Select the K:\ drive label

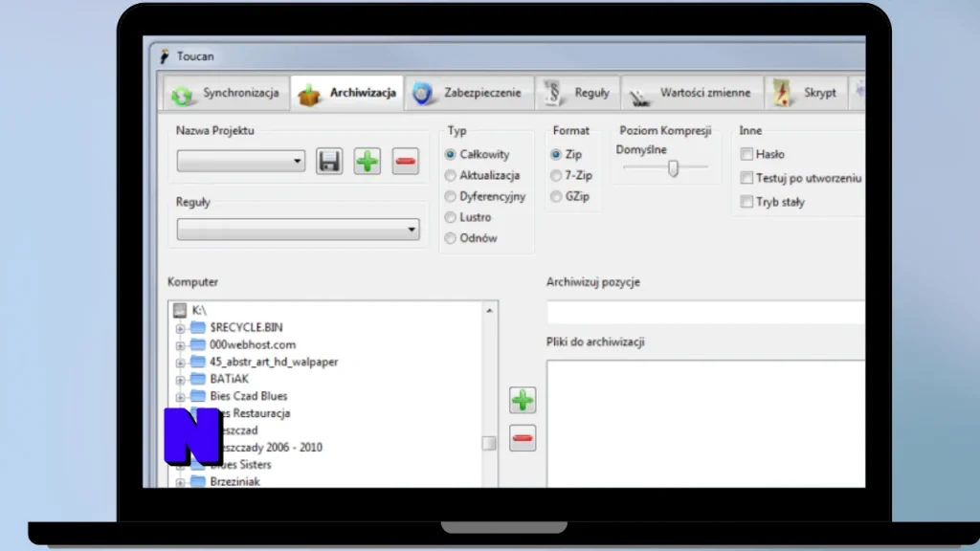(199, 310)
